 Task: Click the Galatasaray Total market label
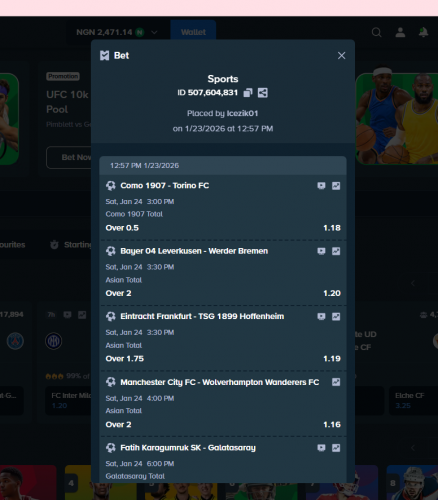[x=135, y=476]
